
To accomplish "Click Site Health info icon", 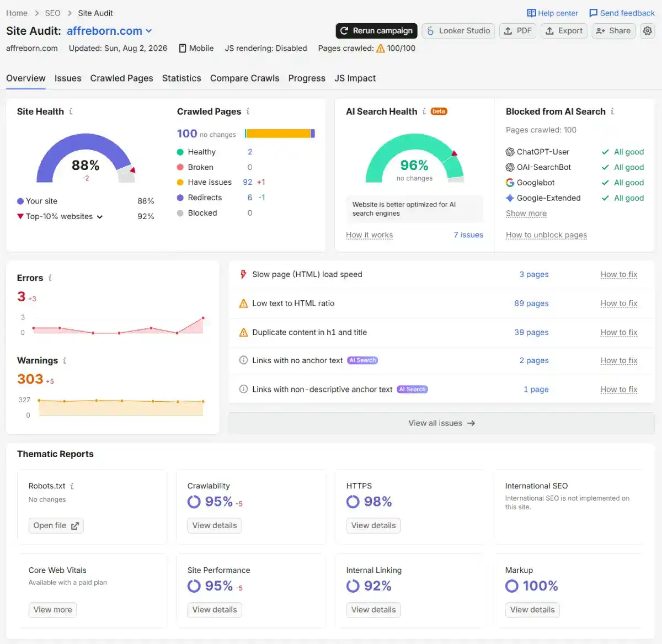I will pyautogui.click(x=71, y=111).
